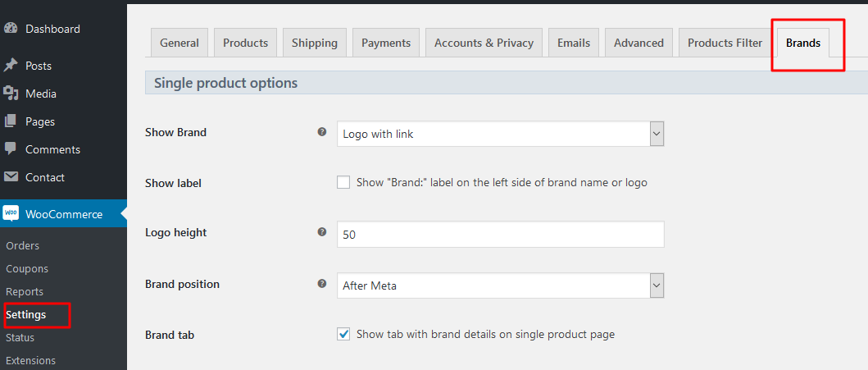This screenshot has width=868, height=370.
Task: Open the Show Brand dropdown
Action: [500, 134]
